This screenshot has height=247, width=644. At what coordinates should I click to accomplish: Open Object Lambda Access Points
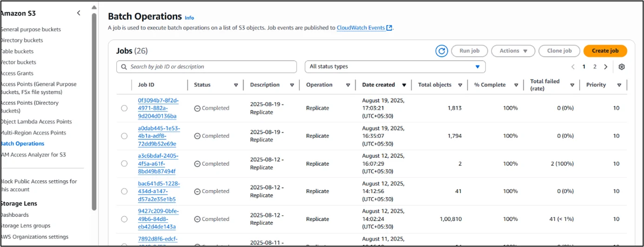click(x=36, y=122)
